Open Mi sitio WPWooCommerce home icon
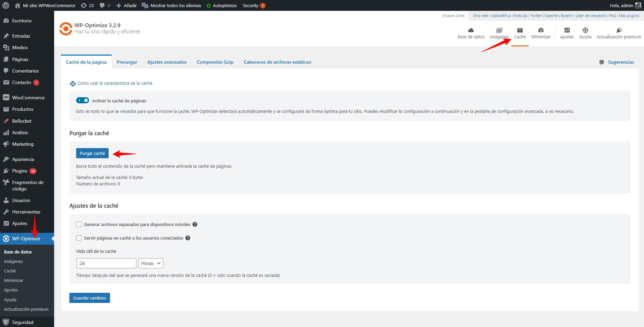The image size is (644, 327). (18, 5)
